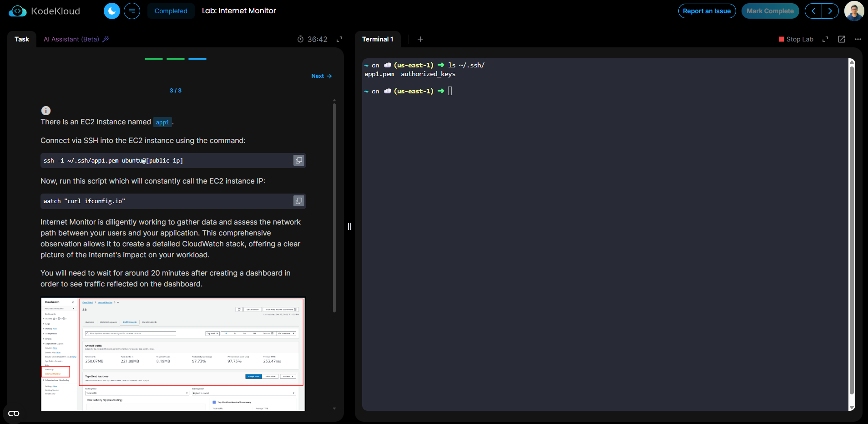This screenshot has height=424, width=868.
Task: Toggle dark mode with the moon icon
Action: (x=111, y=11)
